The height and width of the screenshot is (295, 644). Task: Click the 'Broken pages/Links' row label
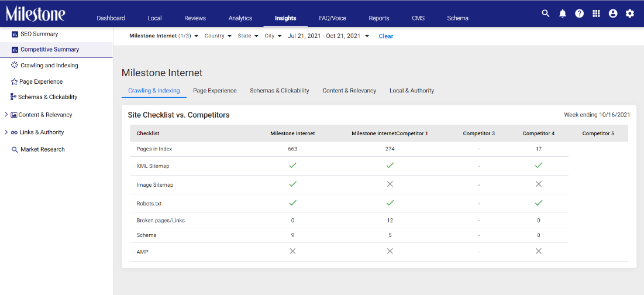(161, 221)
